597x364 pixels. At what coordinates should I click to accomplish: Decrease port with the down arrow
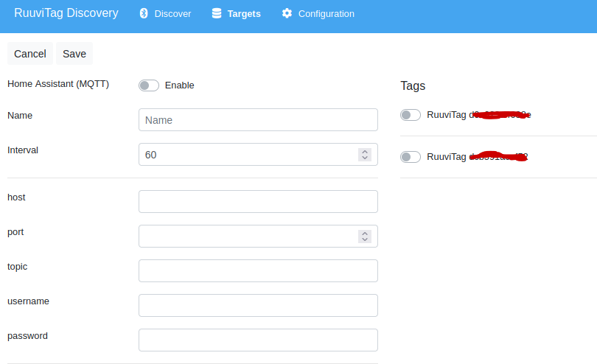365,239
